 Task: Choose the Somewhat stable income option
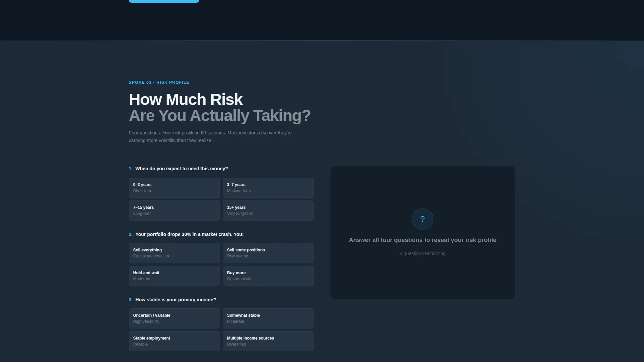(268, 318)
